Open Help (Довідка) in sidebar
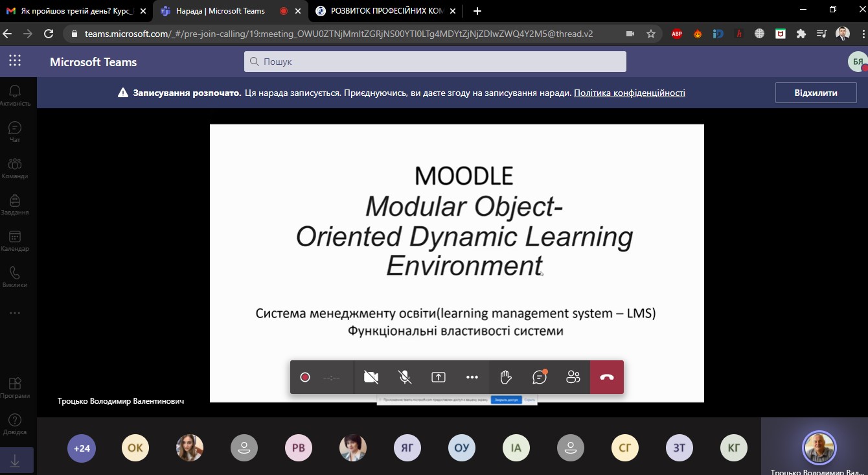Screen dimensions: 868x475 pos(15,424)
